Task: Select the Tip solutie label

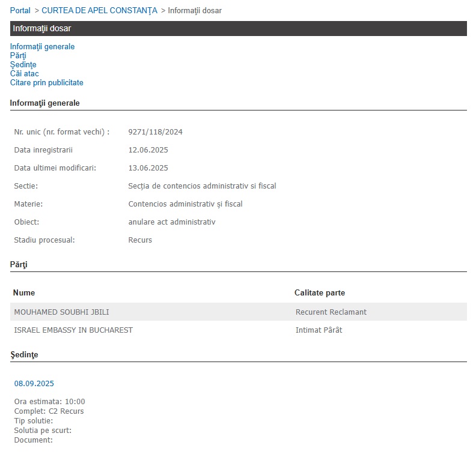Action: (34, 420)
